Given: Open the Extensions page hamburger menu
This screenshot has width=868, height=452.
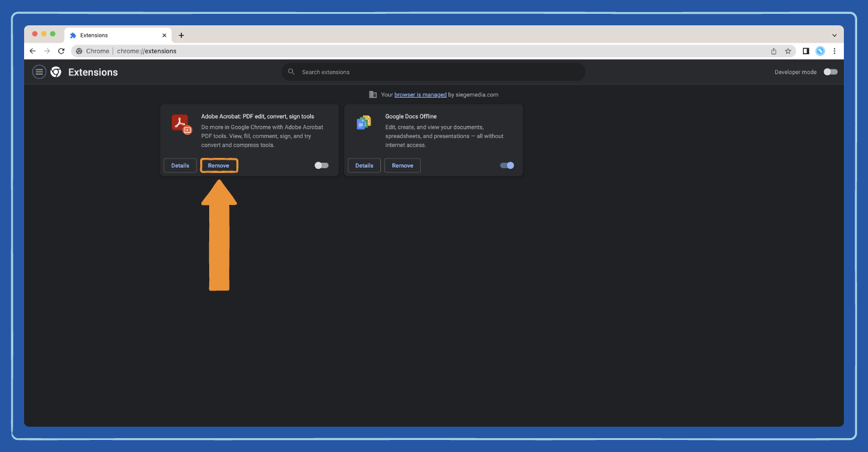Looking at the screenshot, I should point(39,71).
